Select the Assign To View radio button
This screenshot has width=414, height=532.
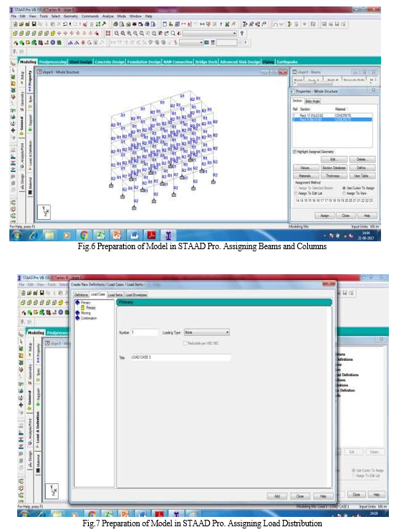344,193
